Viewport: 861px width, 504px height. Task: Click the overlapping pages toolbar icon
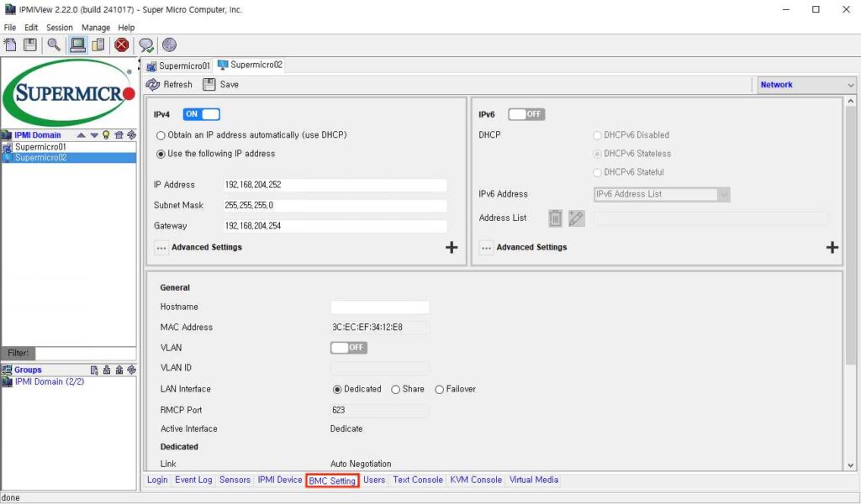tap(98, 45)
